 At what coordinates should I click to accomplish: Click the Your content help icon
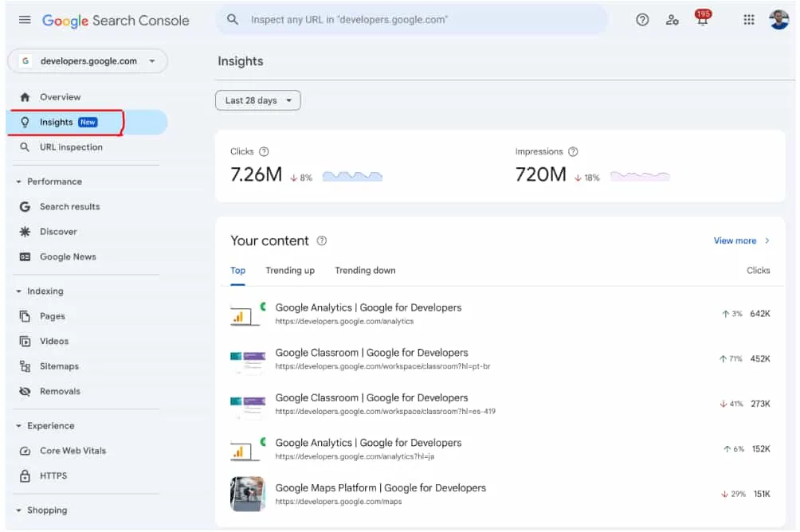(321, 241)
